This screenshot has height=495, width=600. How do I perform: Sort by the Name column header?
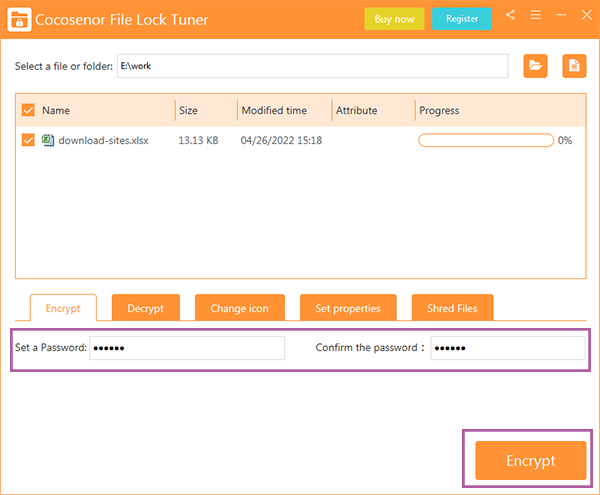tap(56, 111)
